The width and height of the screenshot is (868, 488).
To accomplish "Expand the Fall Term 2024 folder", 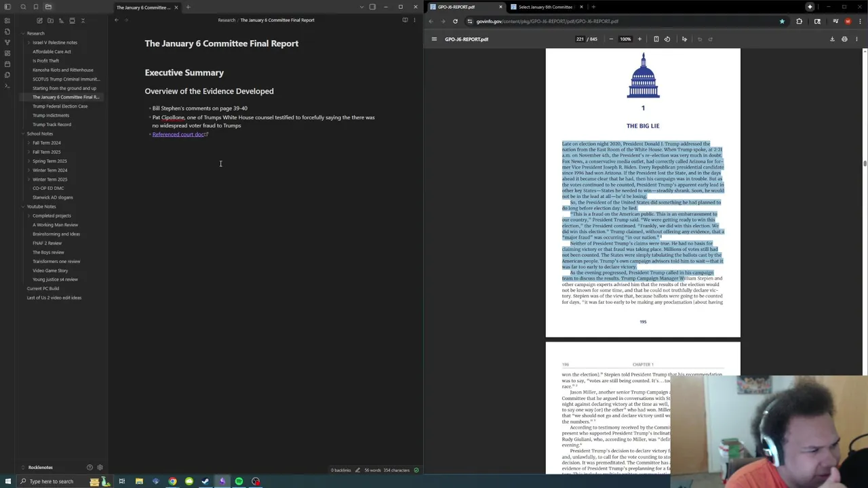I will point(47,142).
